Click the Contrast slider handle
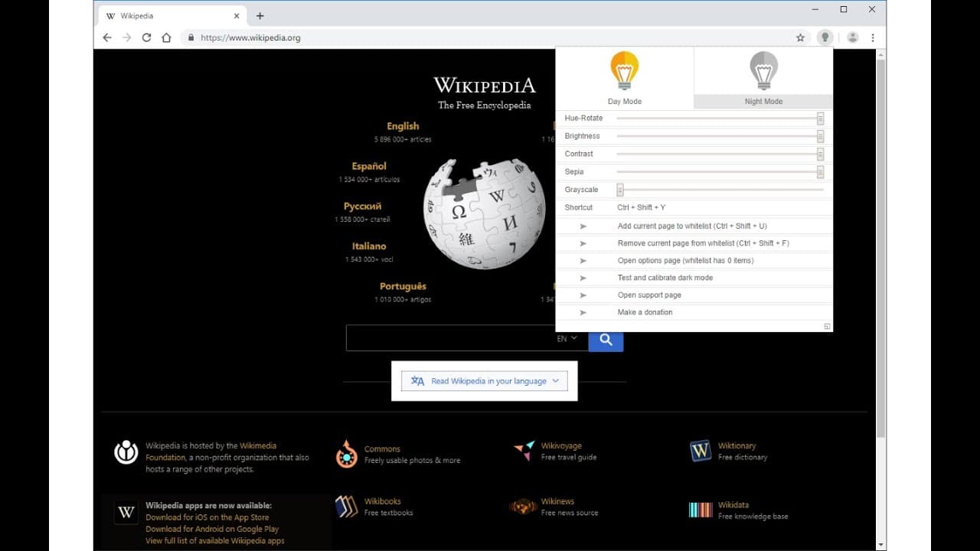 point(820,154)
